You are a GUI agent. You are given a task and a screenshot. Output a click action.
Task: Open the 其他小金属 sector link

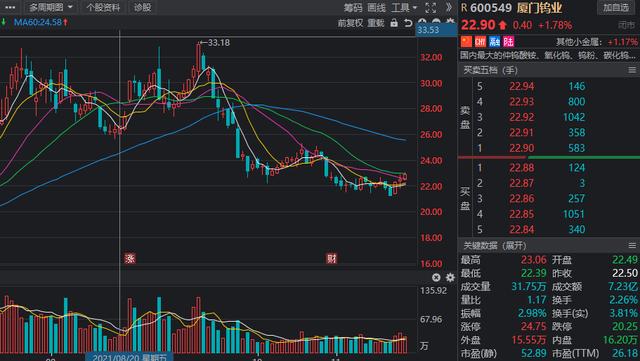pyautogui.click(x=579, y=42)
